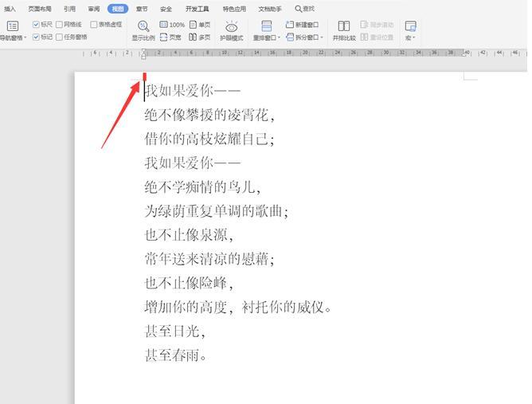Click the line "甚至日光,"

point(175,331)
